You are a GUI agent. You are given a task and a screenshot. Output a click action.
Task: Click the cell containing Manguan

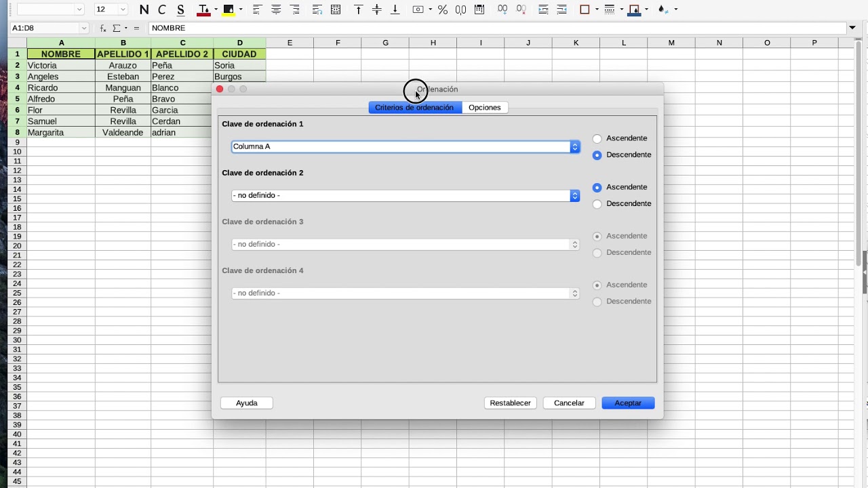(x=123, y=88)
